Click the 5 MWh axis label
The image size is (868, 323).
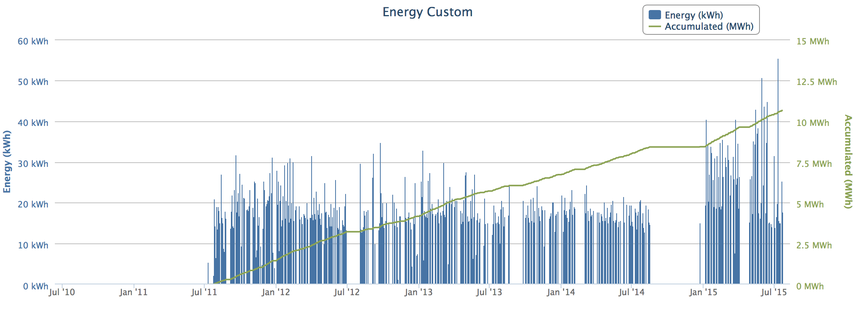tap(810, 204)
